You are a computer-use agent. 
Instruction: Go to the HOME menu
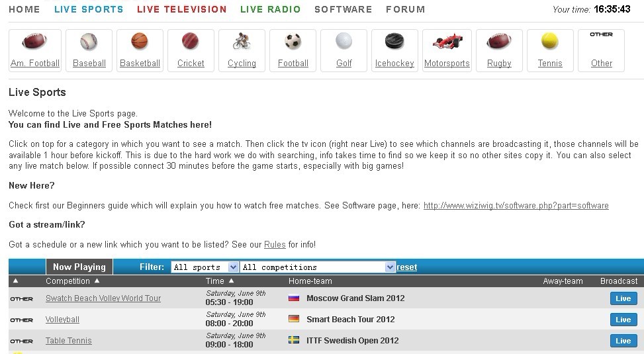click(x=24, y=9)
